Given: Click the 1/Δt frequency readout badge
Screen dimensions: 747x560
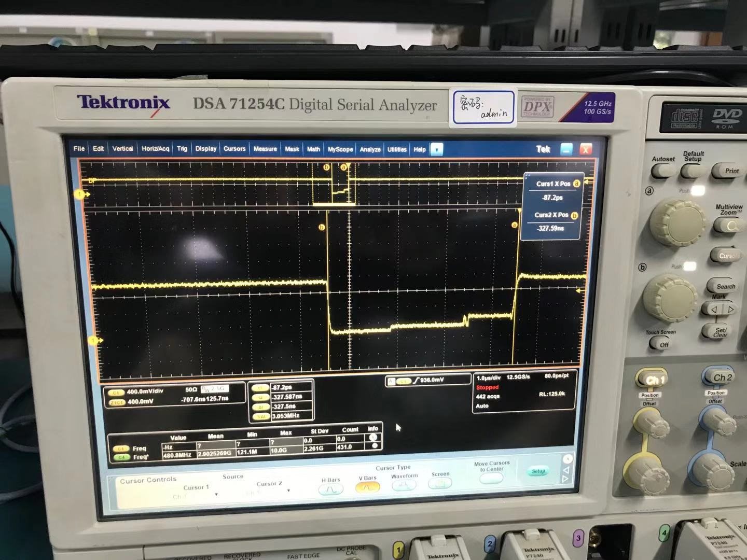Looking at the screenshot, I should [x=260, y=416].
